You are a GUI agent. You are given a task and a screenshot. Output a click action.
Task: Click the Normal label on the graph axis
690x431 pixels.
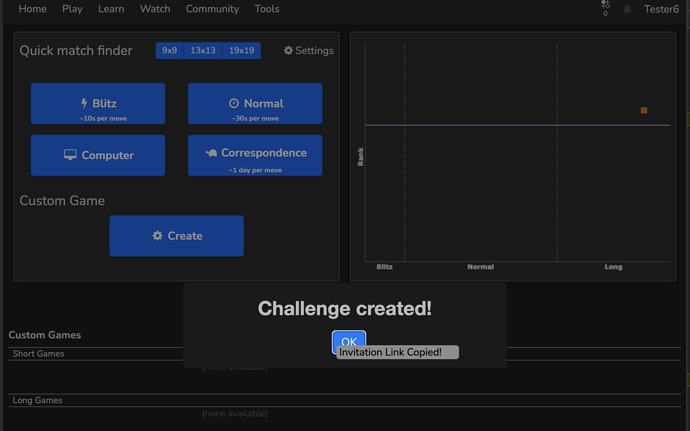point(481,267)
